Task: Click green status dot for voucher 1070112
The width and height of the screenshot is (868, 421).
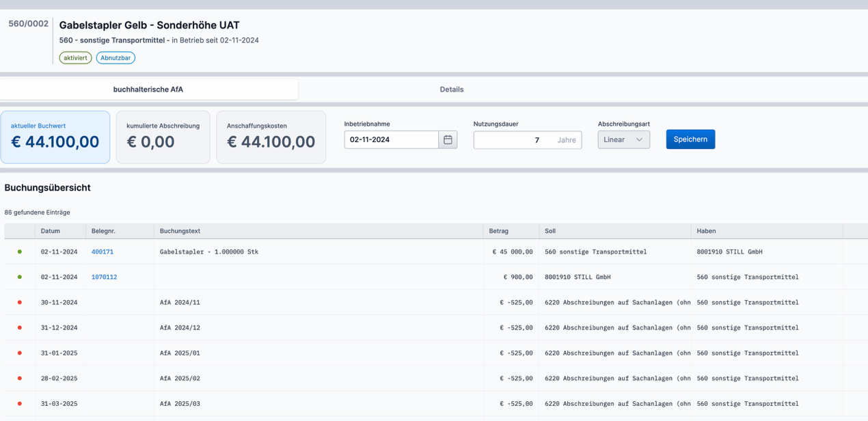Action: (20, 277)
